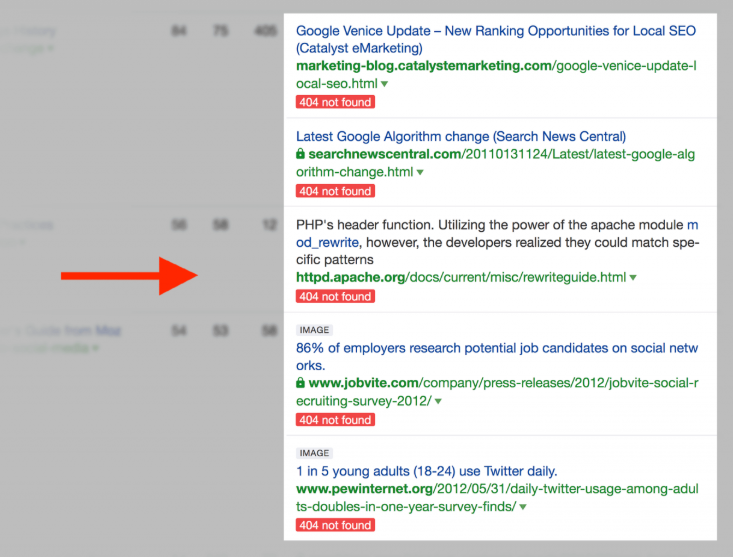The height and width of the screenshot is (557, 733).
Task: Click the www.jobvite.com lock icon
Action: click(x=300, y=382)
